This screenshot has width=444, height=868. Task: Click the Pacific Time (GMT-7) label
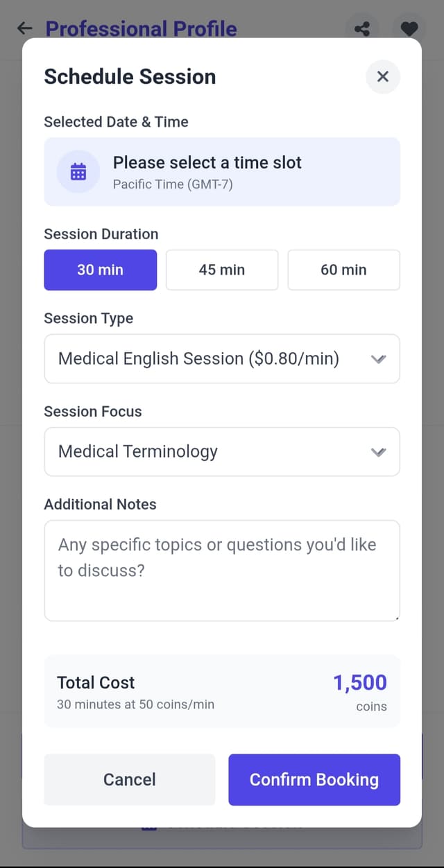pyautogui.click(x=173, y=184)
